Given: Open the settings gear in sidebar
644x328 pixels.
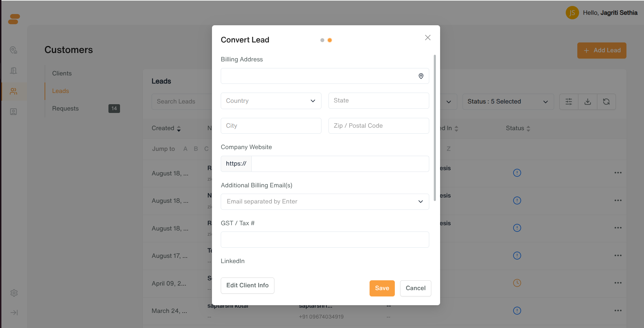Looking at the screenshot, I should [14, 293].
